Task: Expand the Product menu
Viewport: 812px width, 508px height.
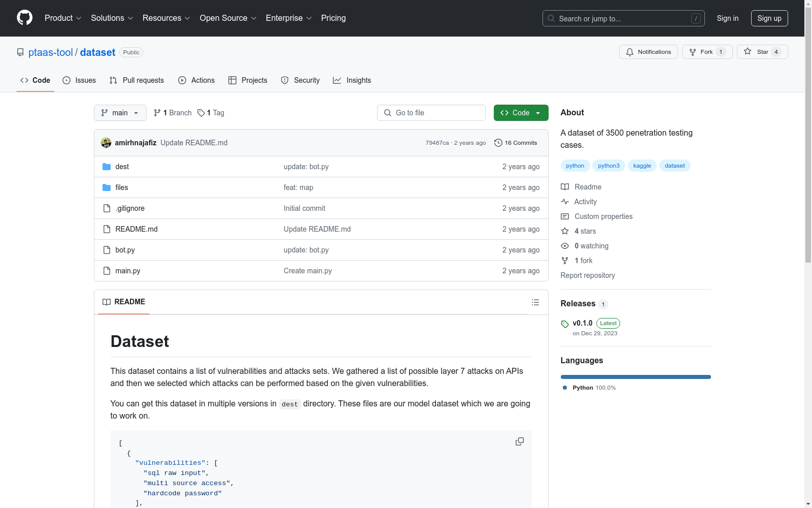Action: click(62, 18)
